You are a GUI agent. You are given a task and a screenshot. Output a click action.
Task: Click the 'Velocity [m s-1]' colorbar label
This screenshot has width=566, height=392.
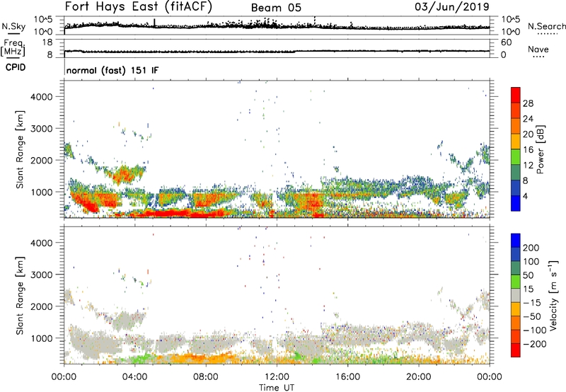pyautogui.click(x=553, y=295)
